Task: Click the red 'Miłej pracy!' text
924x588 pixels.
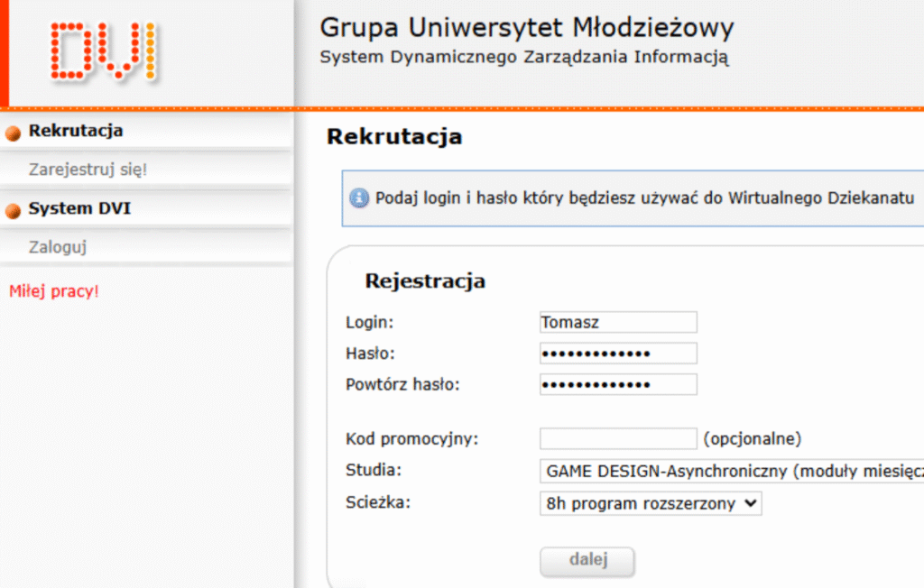Action: [x=54, y=291]
